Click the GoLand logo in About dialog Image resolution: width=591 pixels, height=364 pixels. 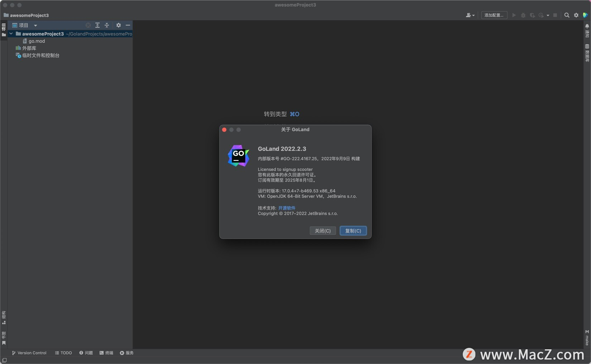pos(239,155)
